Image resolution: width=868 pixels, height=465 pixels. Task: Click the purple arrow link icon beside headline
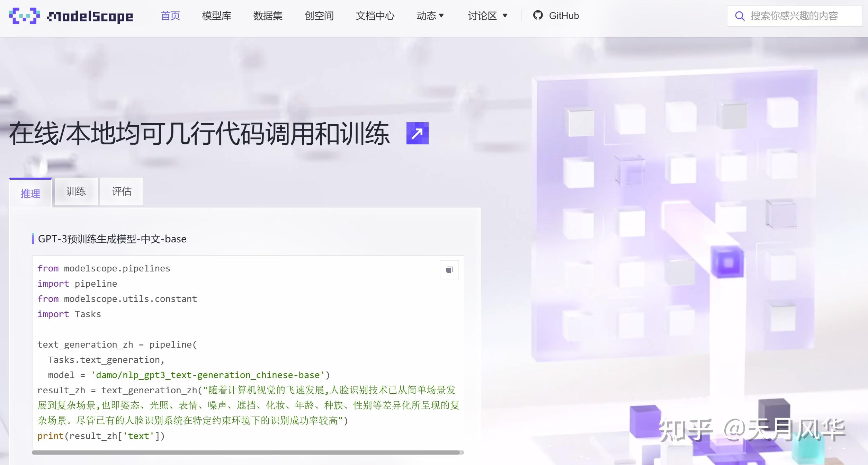click(417, 133)
